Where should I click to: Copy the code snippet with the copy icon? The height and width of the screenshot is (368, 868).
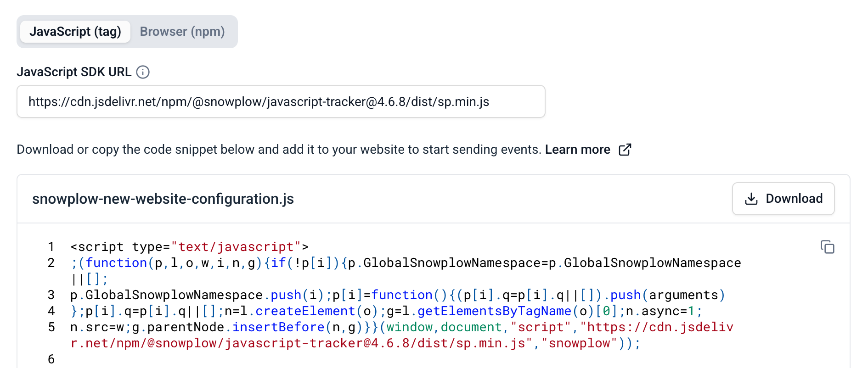[827, 247]
